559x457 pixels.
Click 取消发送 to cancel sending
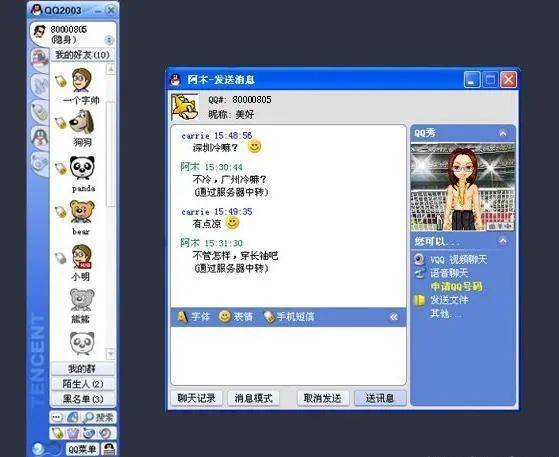(323, 398)
